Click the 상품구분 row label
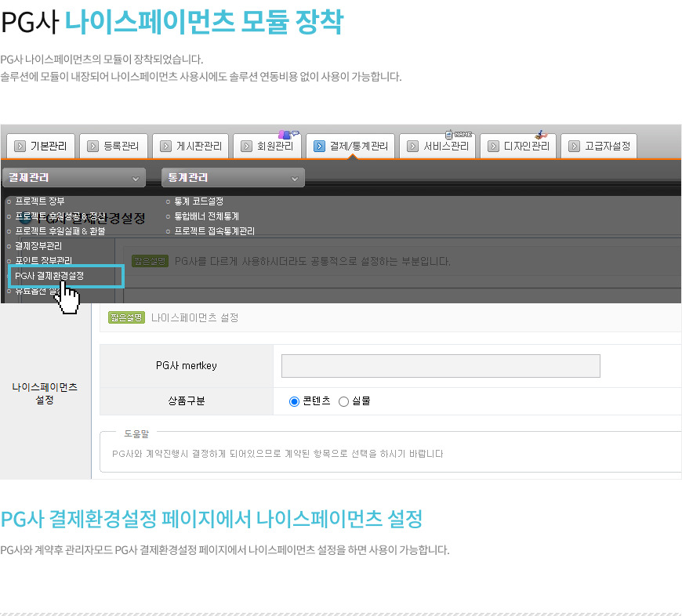The image size is (682, 616). click(x=186, y=400)
